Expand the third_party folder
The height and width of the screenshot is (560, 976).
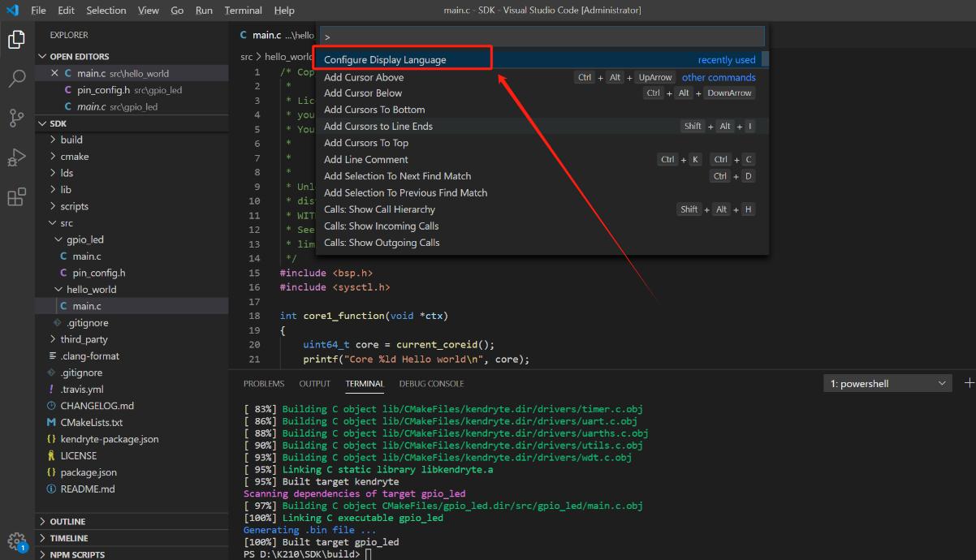click(132, 339)
